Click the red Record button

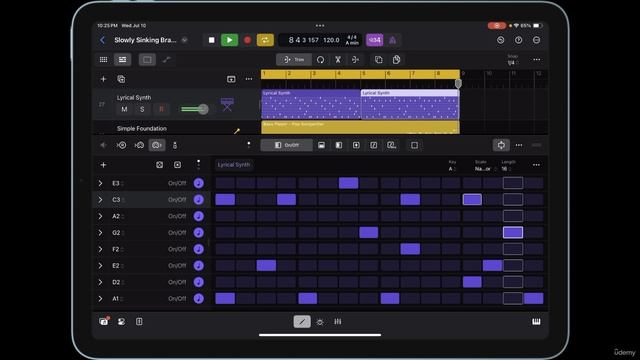coord(247,40)
